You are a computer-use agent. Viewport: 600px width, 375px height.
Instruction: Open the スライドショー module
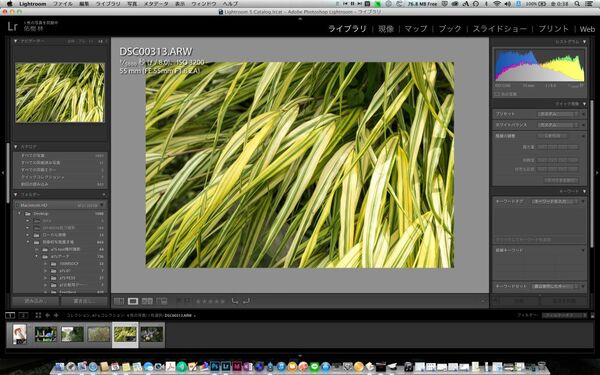tap(500, 29)
